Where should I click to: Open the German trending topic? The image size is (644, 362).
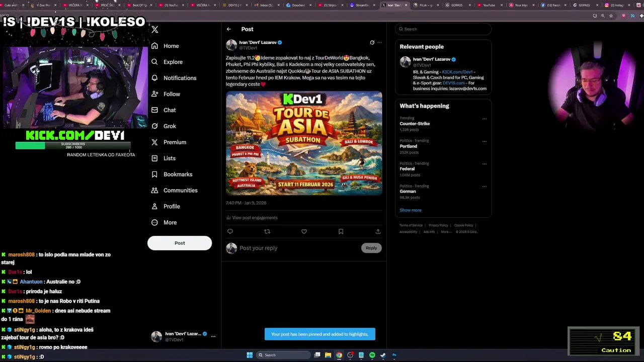point(408,192)
